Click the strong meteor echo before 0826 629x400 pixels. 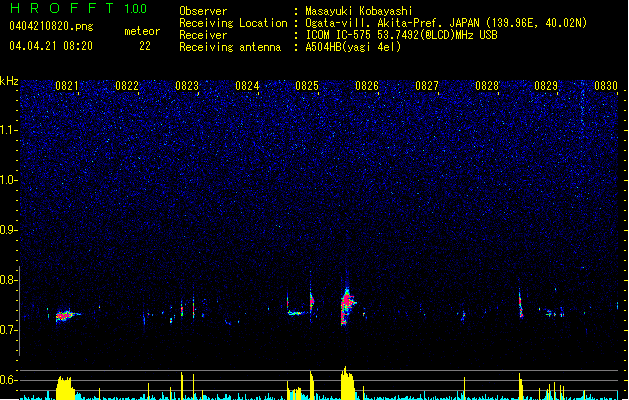click(x=347, y=304)
